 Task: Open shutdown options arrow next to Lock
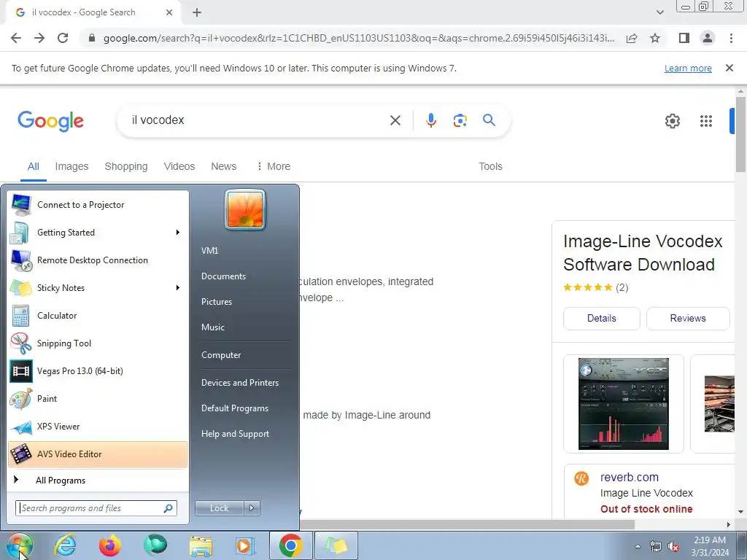tap(252, 508)
